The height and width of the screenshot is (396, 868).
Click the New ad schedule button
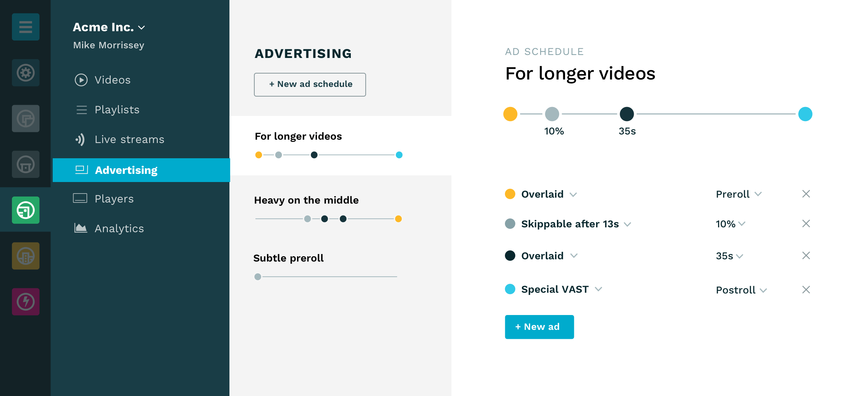[310, 84]
